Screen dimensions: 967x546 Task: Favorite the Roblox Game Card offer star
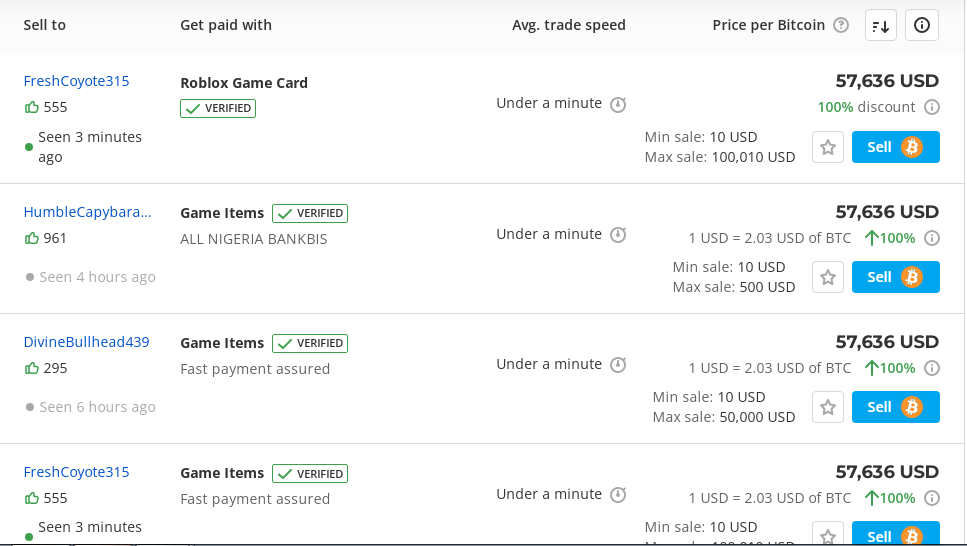click(828, 147)
